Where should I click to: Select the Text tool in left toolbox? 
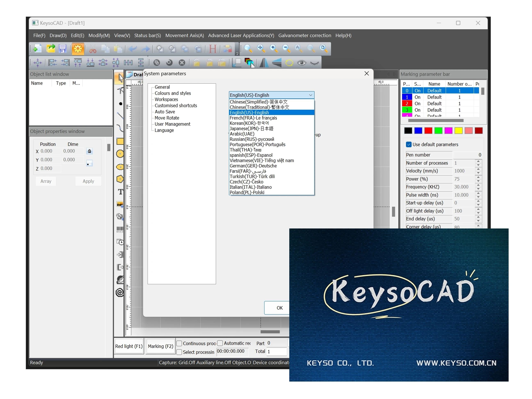(x=120, y=192)
